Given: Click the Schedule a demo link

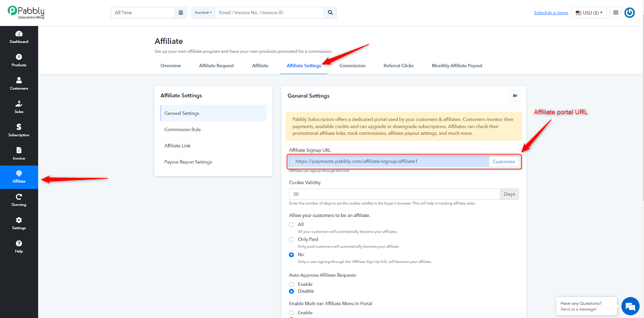Looking at the screenshot, I should click(x=551, y=13).
